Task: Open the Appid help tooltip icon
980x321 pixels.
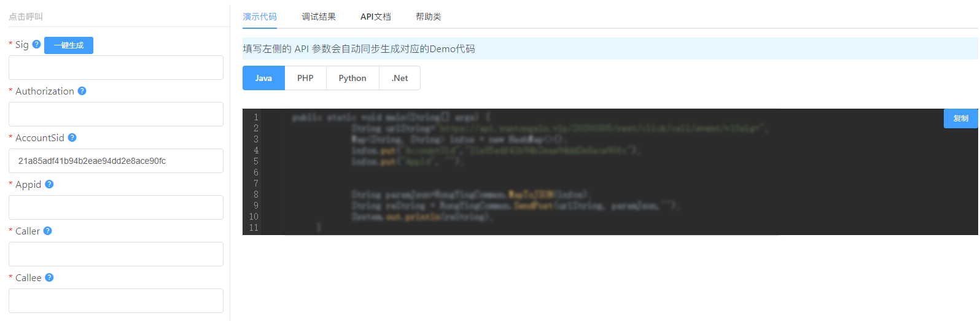Action: (x=49, y=184)
